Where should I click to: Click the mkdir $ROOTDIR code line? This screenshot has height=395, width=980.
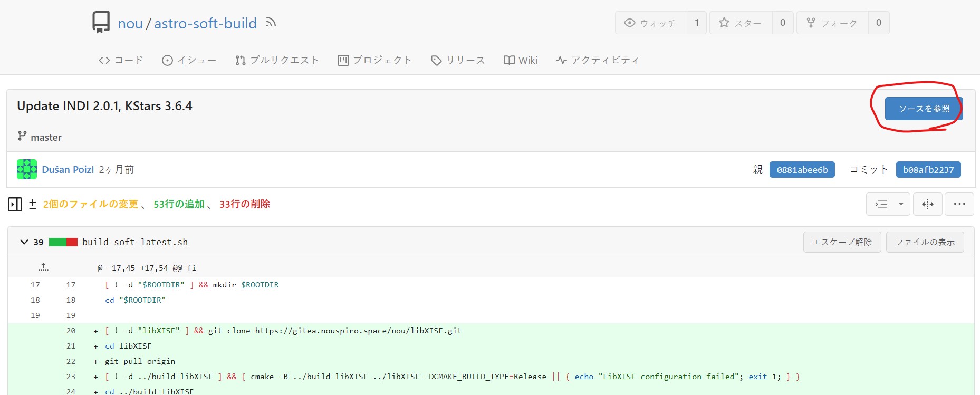click(x=192, y=285)
